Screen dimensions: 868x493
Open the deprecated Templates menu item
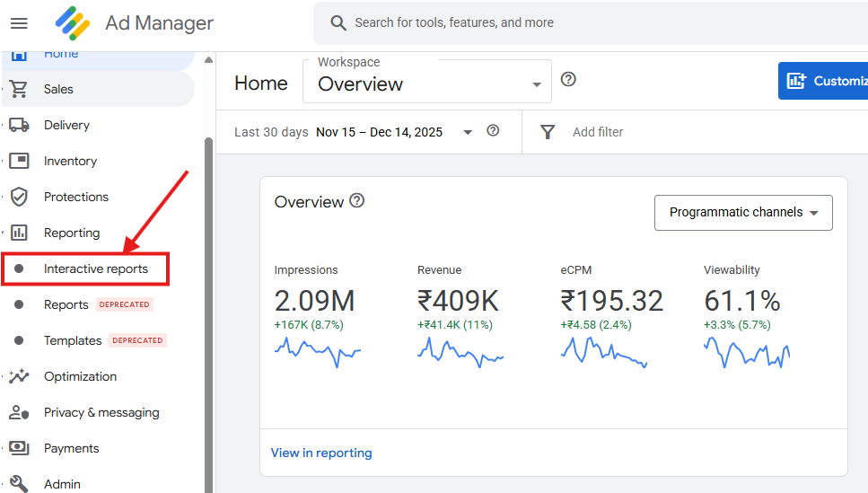pos(73,340)
